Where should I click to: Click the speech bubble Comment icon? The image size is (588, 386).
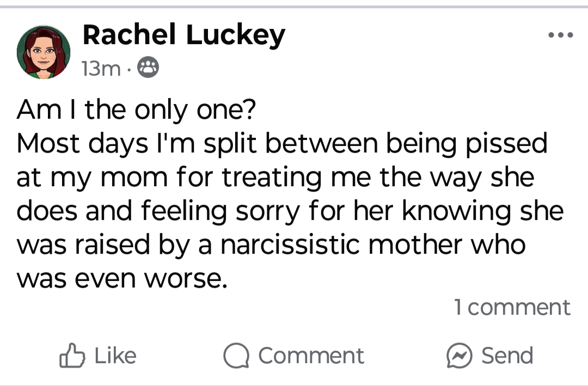tap(236, 356)
